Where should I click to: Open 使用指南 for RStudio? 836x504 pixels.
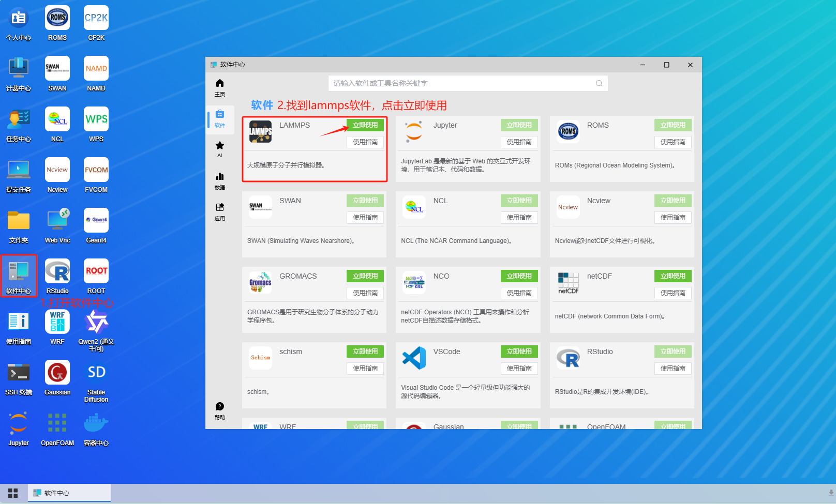click(x=673, y=369)
